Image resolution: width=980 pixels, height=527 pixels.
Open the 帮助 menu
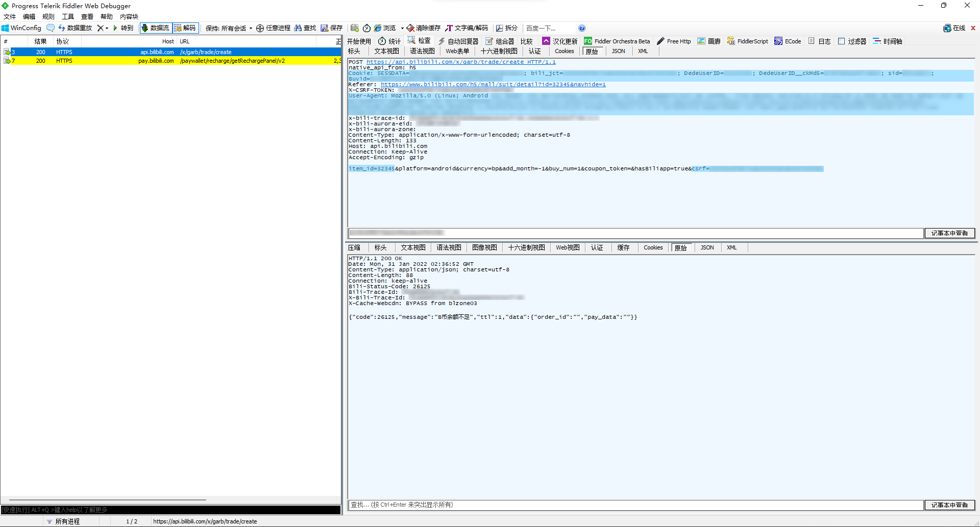(x=107, y=16)
